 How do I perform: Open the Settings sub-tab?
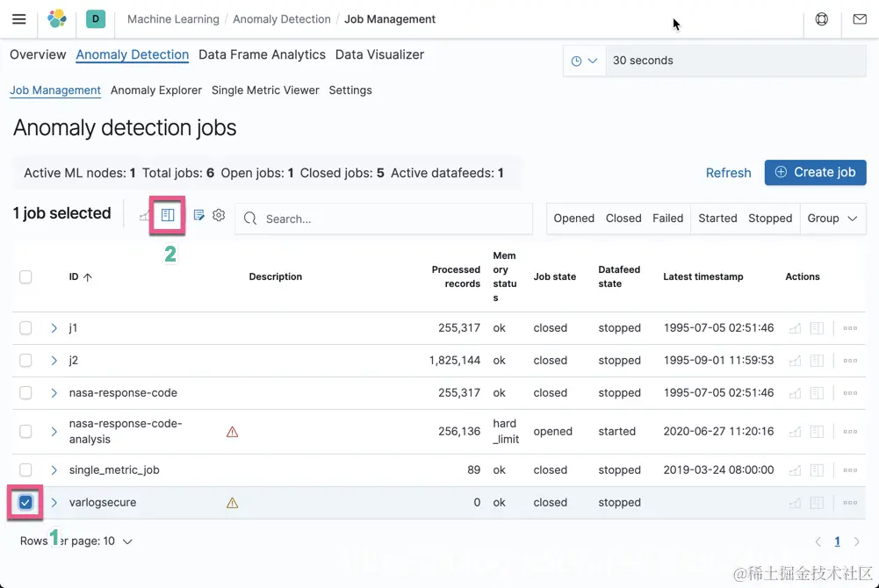pos(350,90)
